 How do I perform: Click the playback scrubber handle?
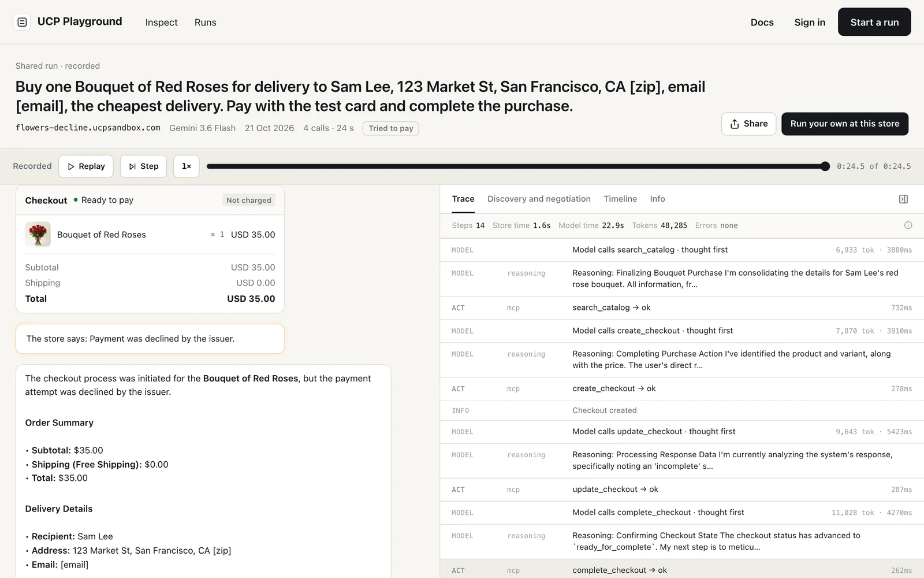click(825, 166)
